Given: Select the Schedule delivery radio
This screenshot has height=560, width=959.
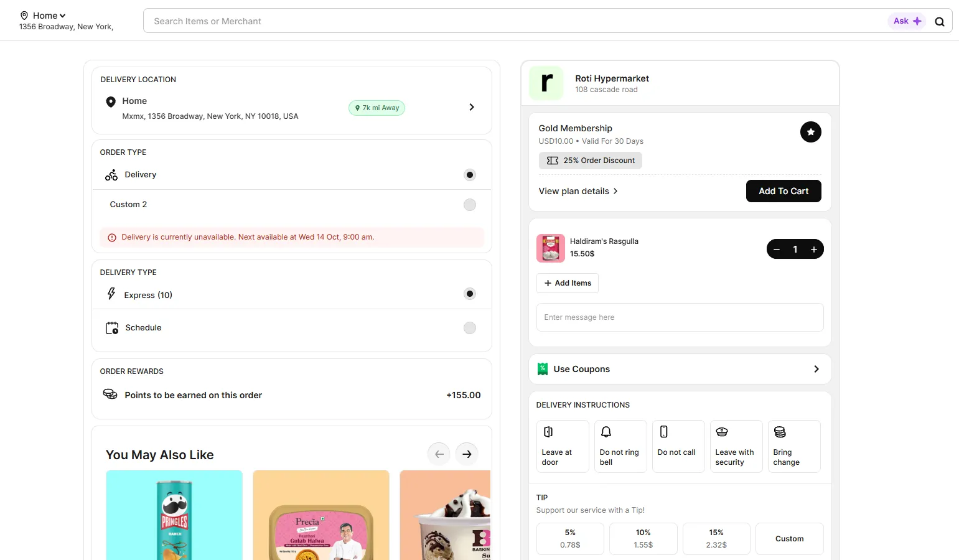Looking at the screenshot, I should (x=470, y=328).
